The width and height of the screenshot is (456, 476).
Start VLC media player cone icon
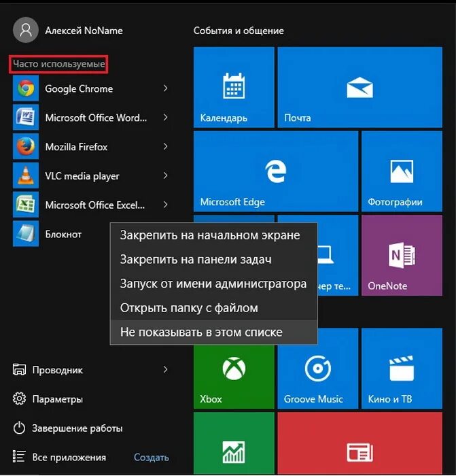[26, 175]
